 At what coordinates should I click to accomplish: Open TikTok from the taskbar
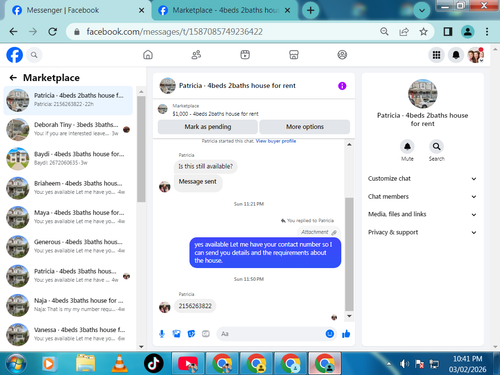(154, 363)
